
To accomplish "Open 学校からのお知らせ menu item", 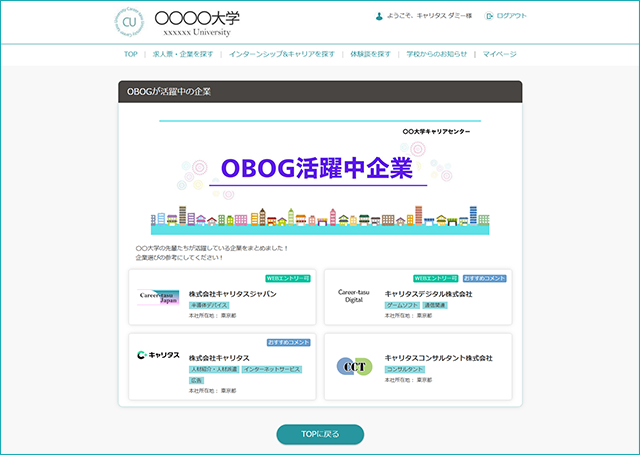I will pyautogui.click(x=436, y=54).
